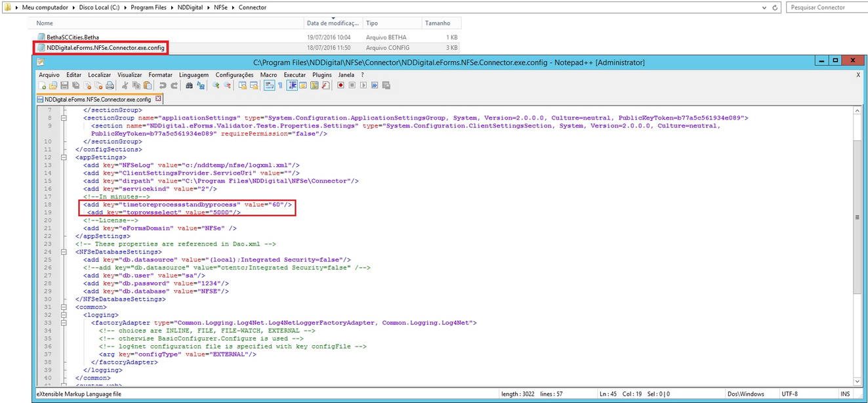
Task: Open a file using the Open toolbar icon
Action: coord(54,85)
